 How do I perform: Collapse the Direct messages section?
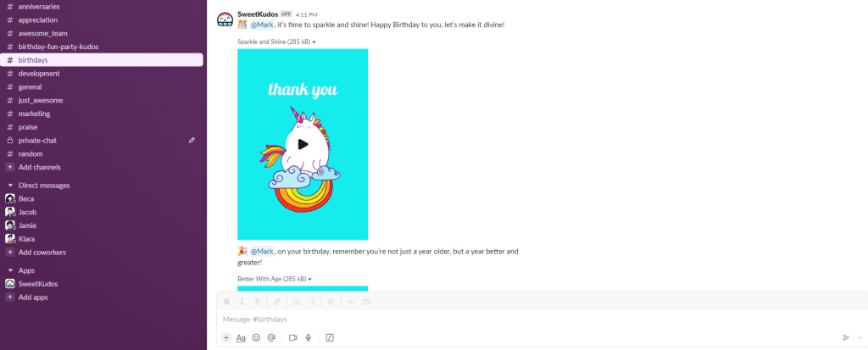point(10,186)
